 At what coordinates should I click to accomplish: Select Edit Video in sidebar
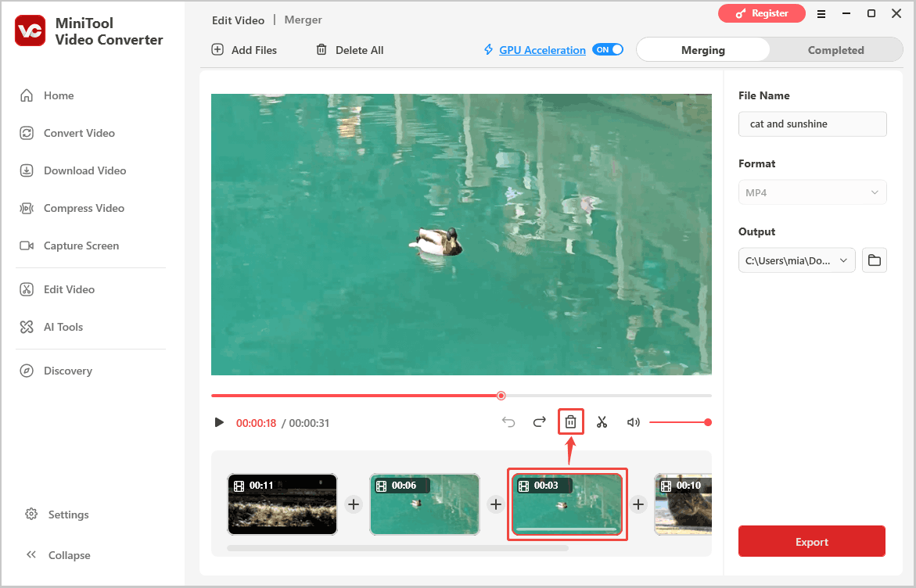pyautogui.click(x=57, y=289)
